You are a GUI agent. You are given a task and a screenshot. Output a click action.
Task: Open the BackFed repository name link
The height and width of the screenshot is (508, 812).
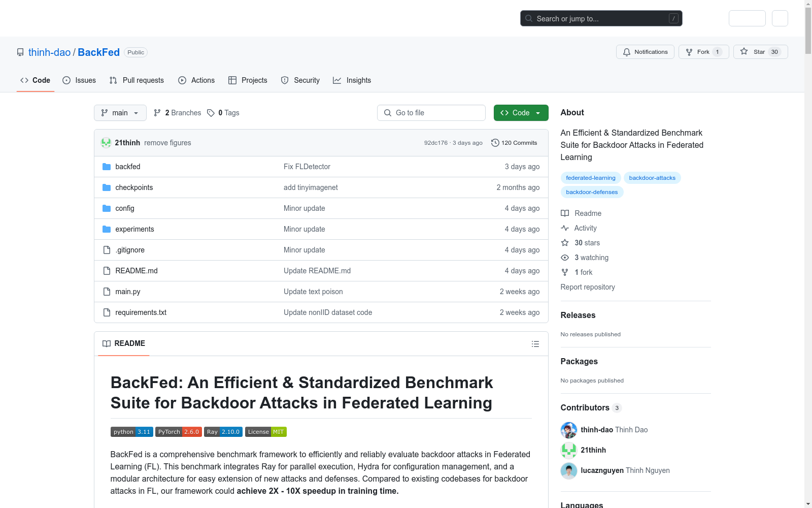click(x=99, y=52)
